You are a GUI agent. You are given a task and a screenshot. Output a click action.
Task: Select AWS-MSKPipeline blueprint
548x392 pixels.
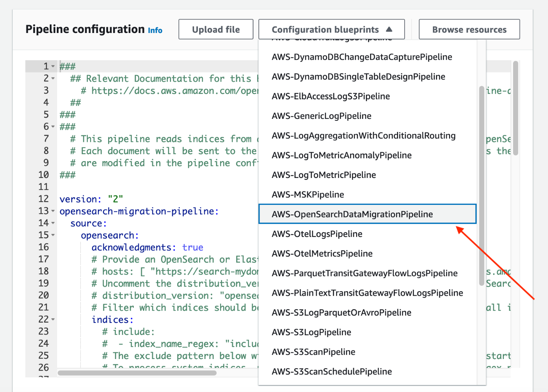click(x=367, y=194)
